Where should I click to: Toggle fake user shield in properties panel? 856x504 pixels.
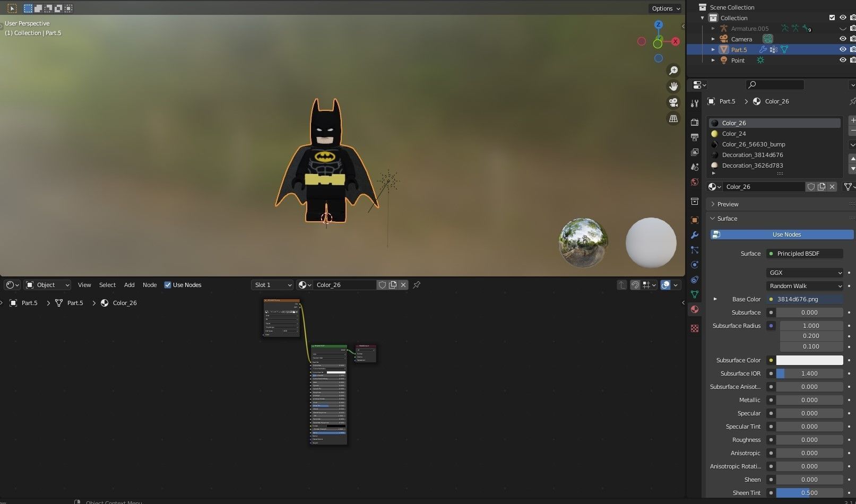click(811, 187)
